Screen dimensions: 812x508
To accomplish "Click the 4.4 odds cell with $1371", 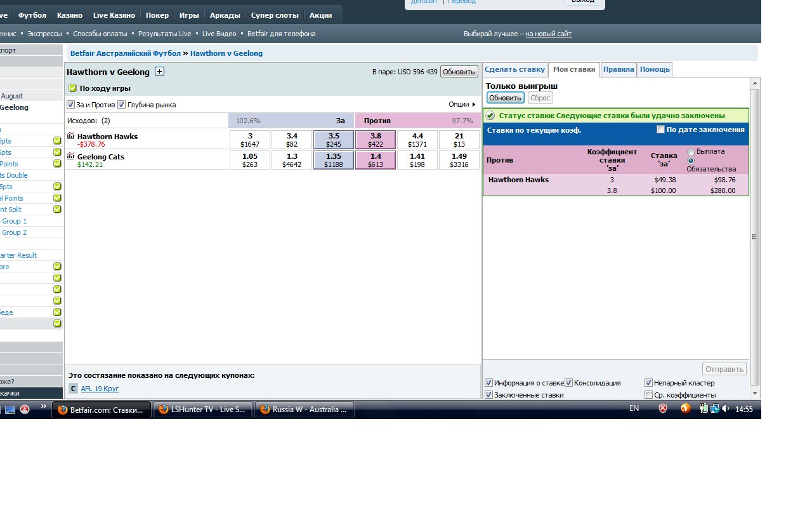I will [x=417, y=140].
